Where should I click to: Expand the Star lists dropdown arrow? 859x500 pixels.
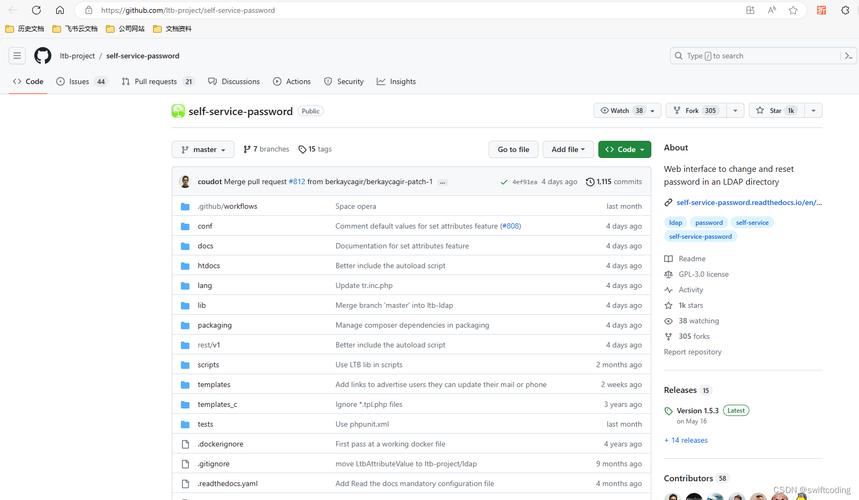pos(814,111)
